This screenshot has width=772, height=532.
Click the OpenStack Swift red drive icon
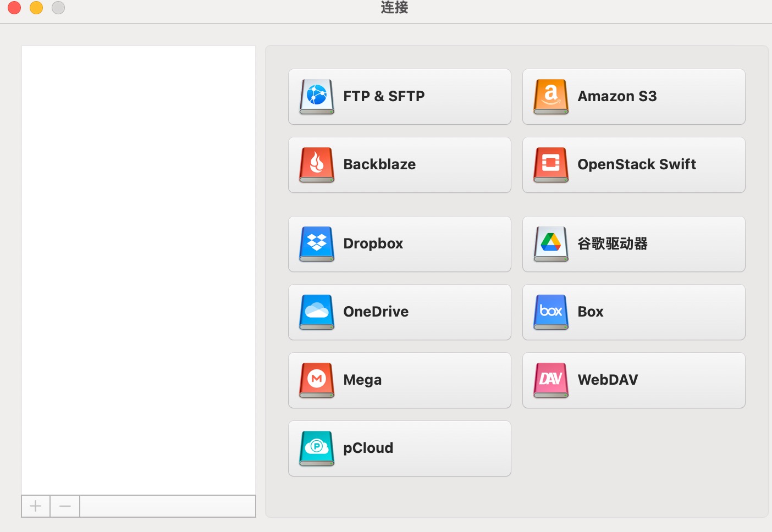click(x=551, y=165)
